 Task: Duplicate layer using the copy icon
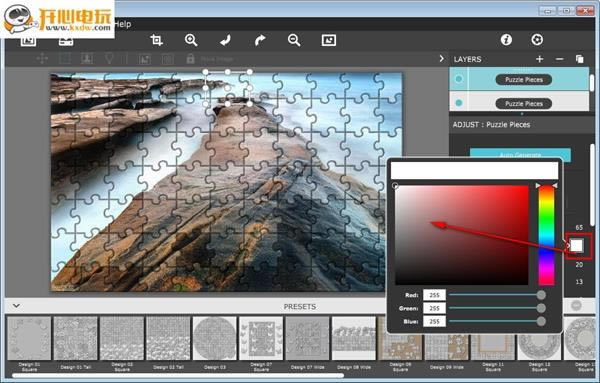579,59
